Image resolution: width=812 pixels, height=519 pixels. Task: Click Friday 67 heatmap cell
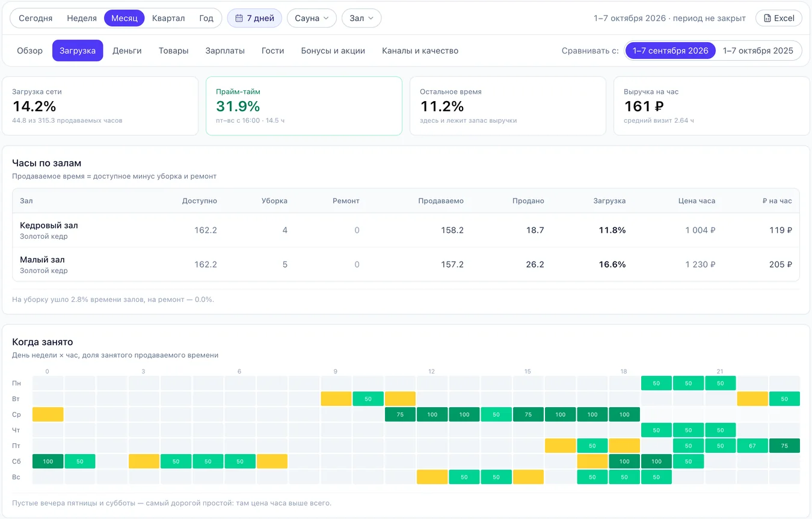[x=752, y=446]
